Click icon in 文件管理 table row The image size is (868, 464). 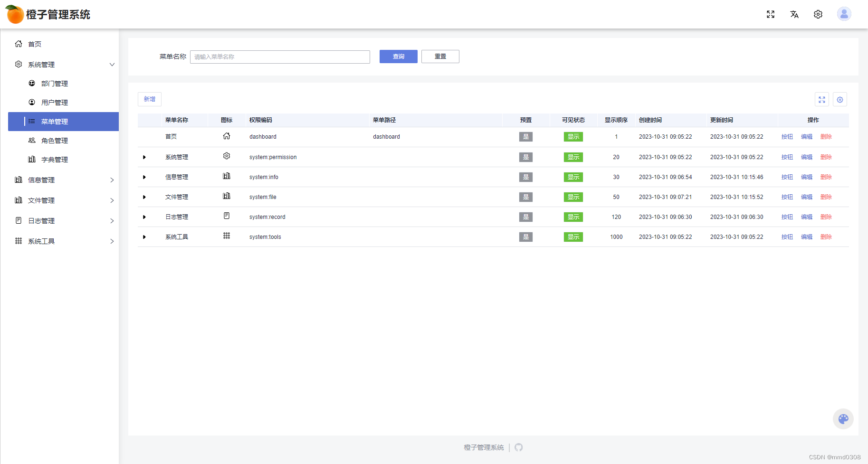(x=227, y=196)
